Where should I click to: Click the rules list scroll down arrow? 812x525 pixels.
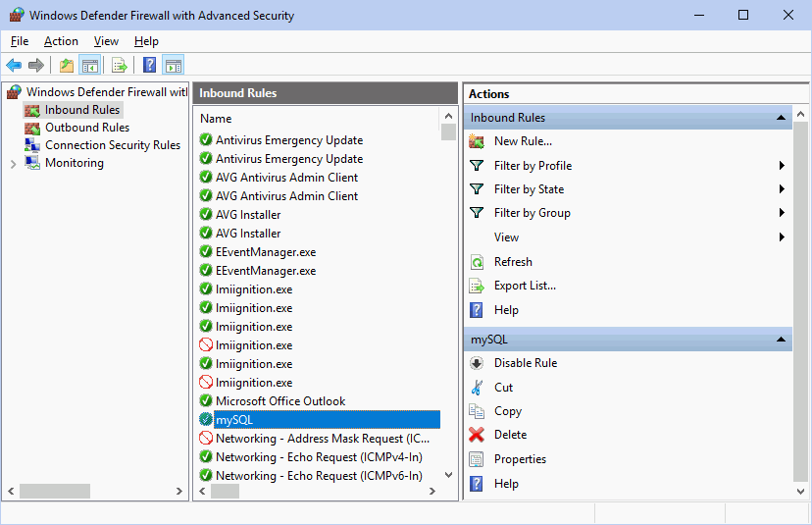pos(448,475)
